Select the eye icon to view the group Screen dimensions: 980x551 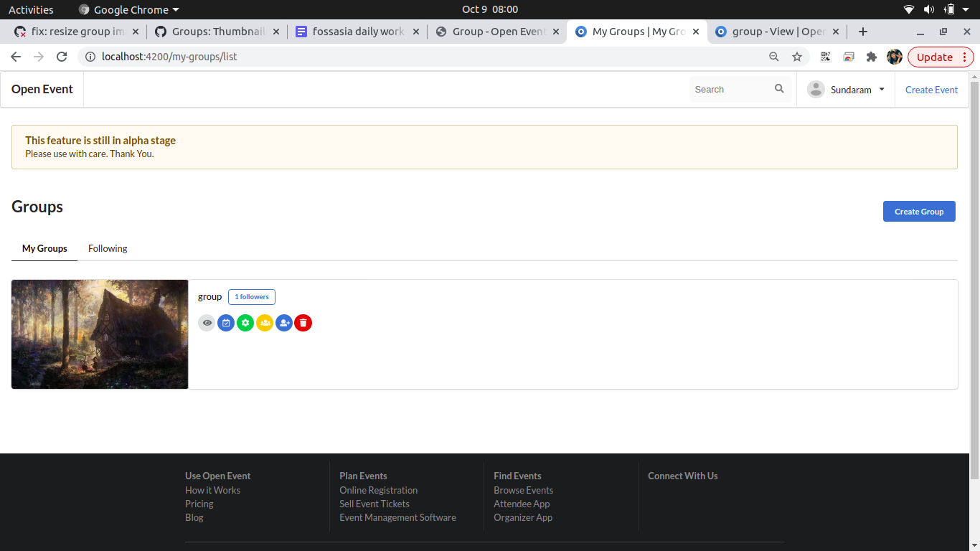coord(207,323)
